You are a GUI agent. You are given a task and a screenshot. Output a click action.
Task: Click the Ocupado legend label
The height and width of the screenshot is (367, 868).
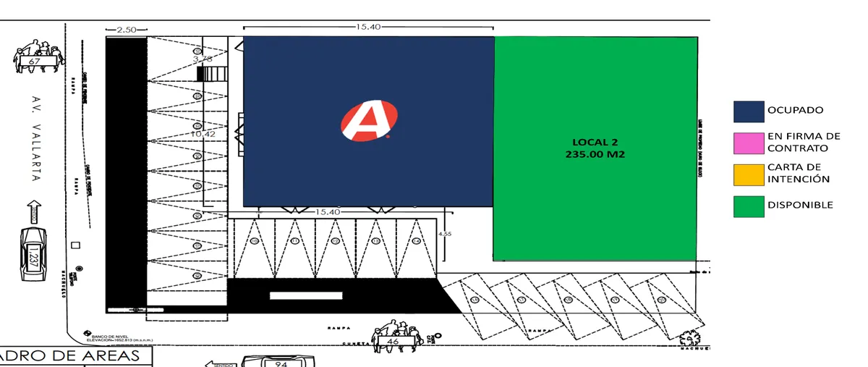click(795, 110)
